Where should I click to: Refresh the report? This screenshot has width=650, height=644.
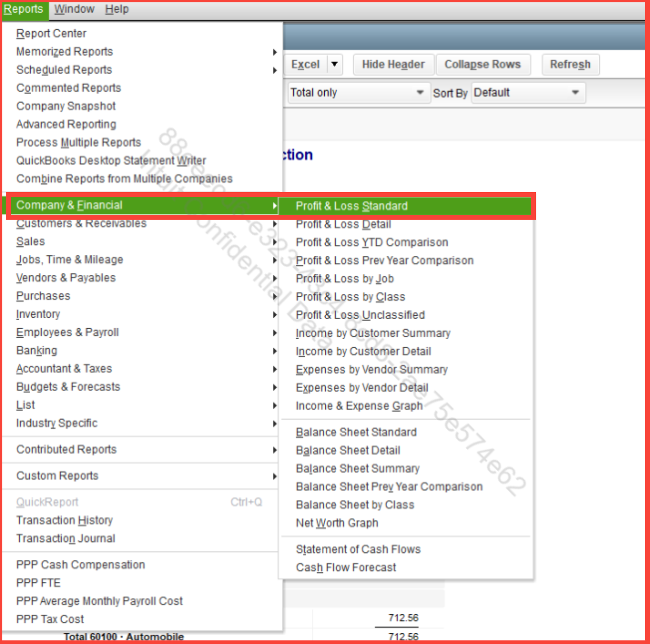(x=570, y=64)
